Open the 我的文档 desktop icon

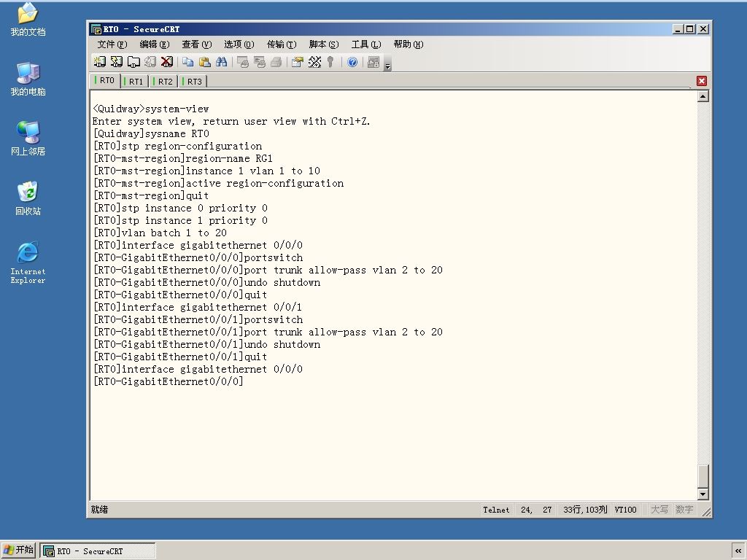(x=28, y=19)
